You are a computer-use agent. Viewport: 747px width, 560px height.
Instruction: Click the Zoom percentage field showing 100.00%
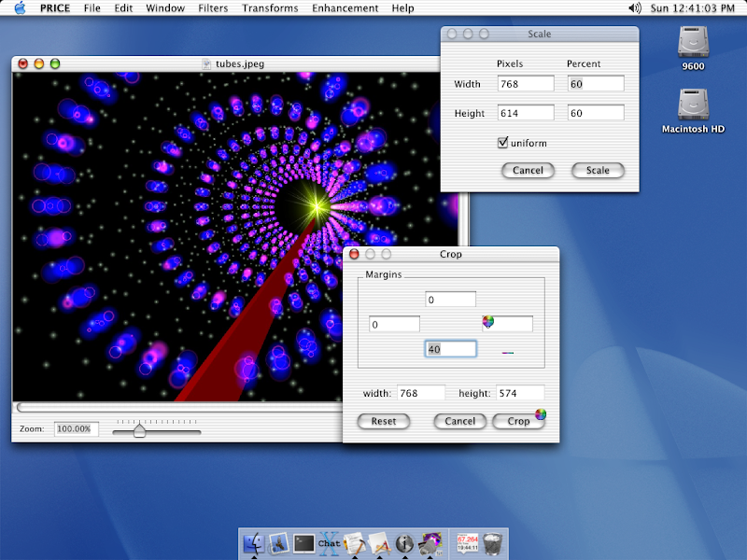77,429
